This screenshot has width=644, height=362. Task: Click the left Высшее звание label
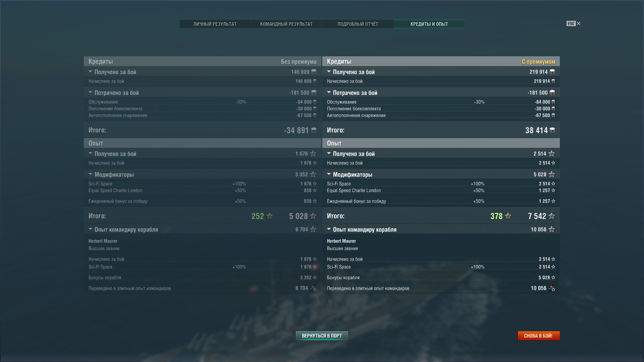(104, 248)
